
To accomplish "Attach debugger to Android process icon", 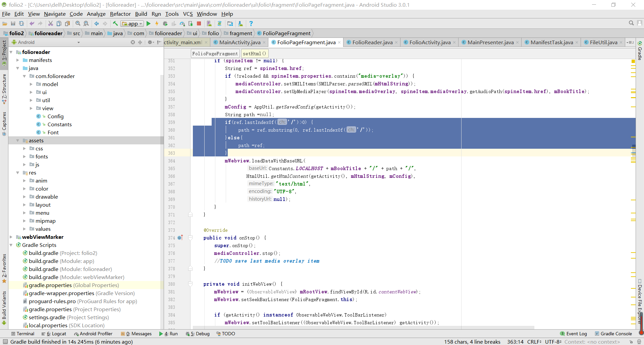I will tap(190, 23).
